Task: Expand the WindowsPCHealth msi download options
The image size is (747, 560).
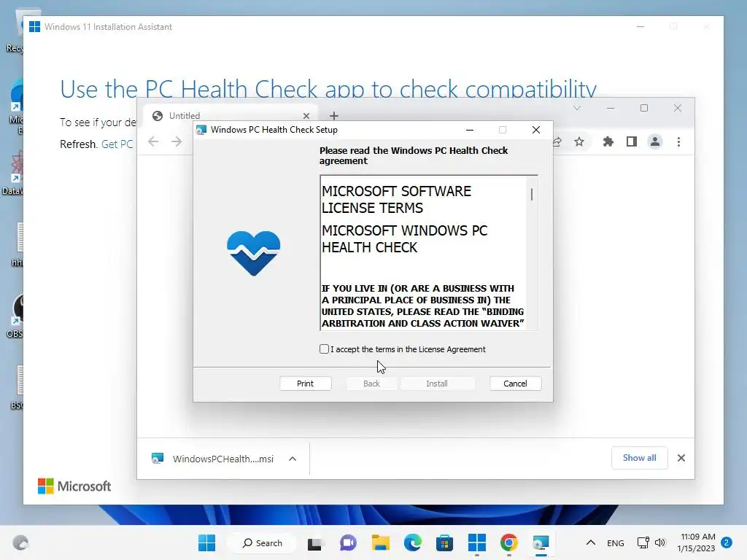Action: [x=293, y=459]
